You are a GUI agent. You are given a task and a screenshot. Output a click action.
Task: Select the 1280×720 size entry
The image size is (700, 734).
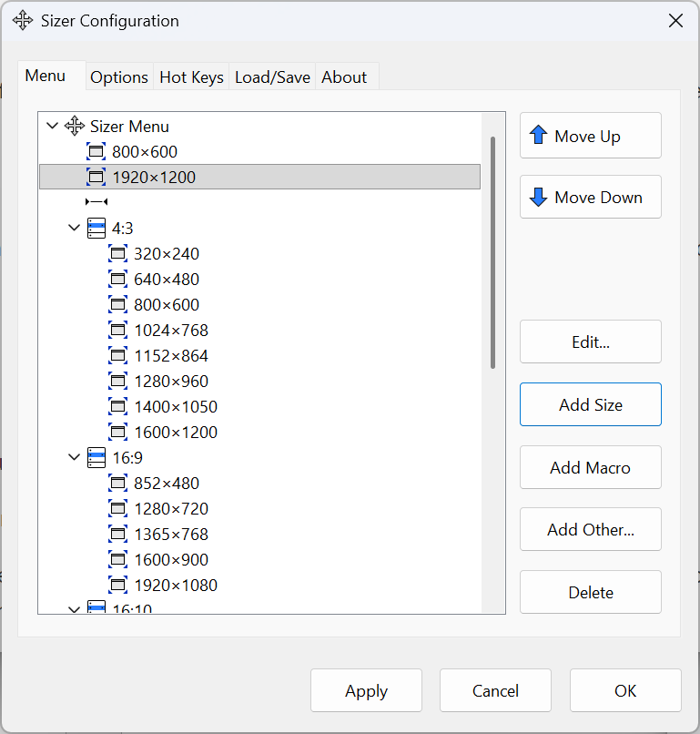click(x=171, y=508)
